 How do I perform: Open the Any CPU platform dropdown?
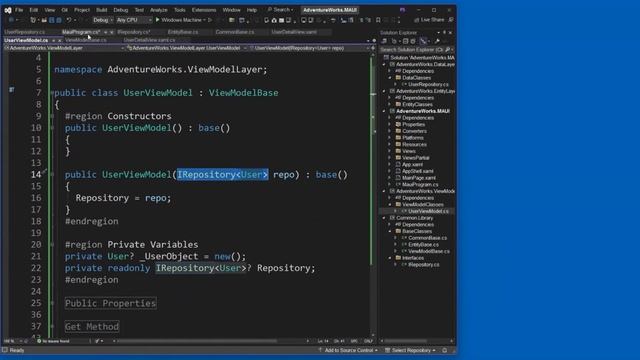134,20
